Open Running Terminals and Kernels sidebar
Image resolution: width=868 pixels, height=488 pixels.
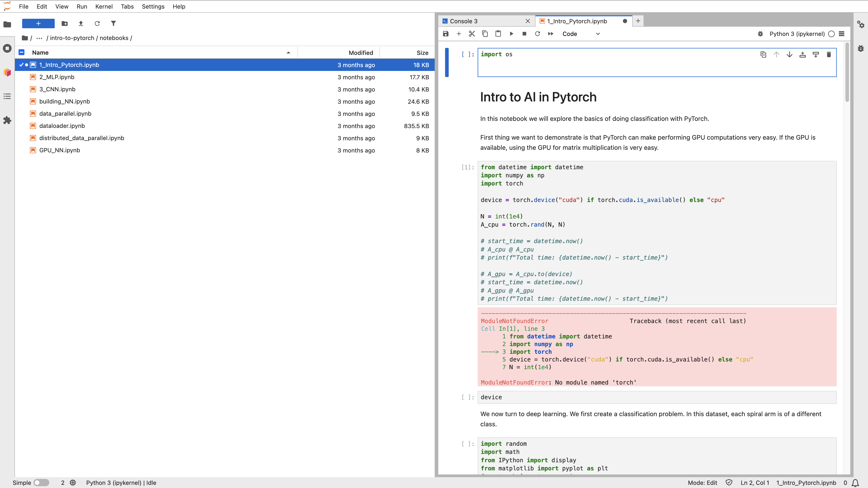pyautogui.click(x=7, y=48)
